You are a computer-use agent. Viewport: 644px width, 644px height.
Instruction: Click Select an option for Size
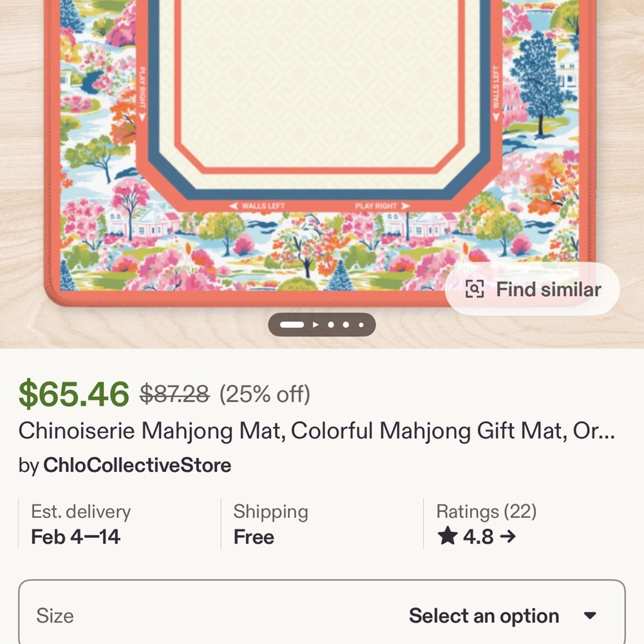[485, 616]
